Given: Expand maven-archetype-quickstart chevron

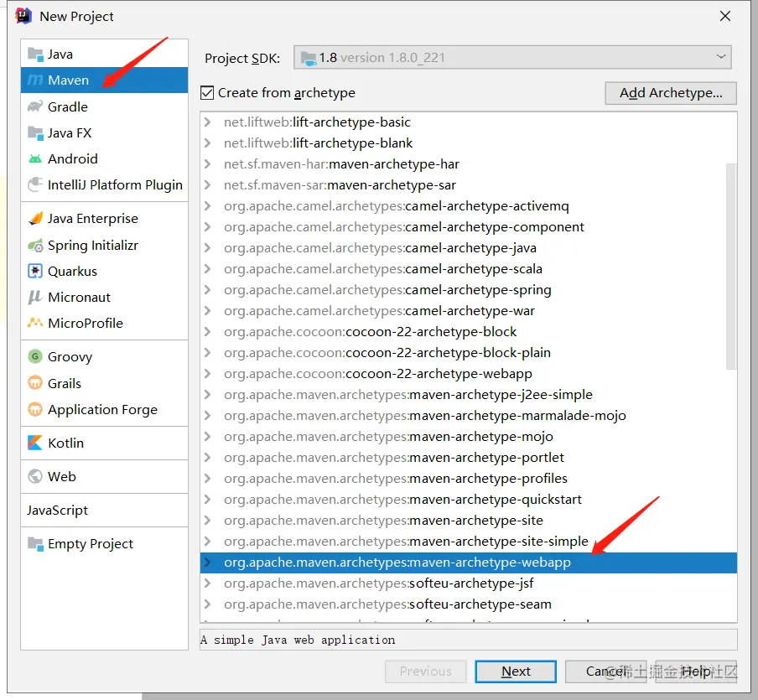Looking at the screenshot, I should [207, 500].
